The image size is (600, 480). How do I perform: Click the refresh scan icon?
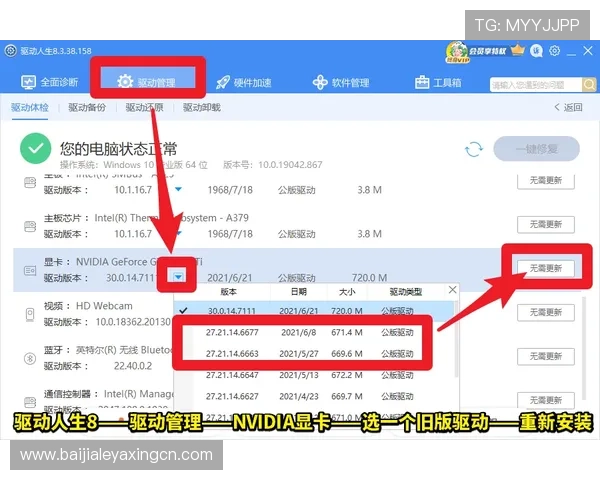click(474, 149)
